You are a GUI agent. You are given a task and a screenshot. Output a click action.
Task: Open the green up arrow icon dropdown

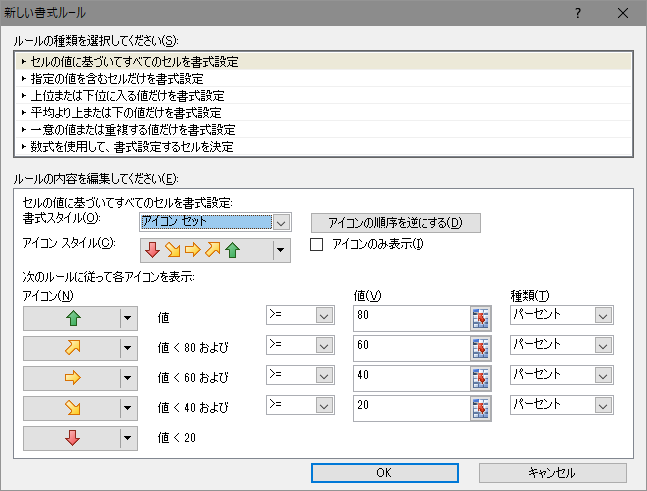click(x=128, y=318)
